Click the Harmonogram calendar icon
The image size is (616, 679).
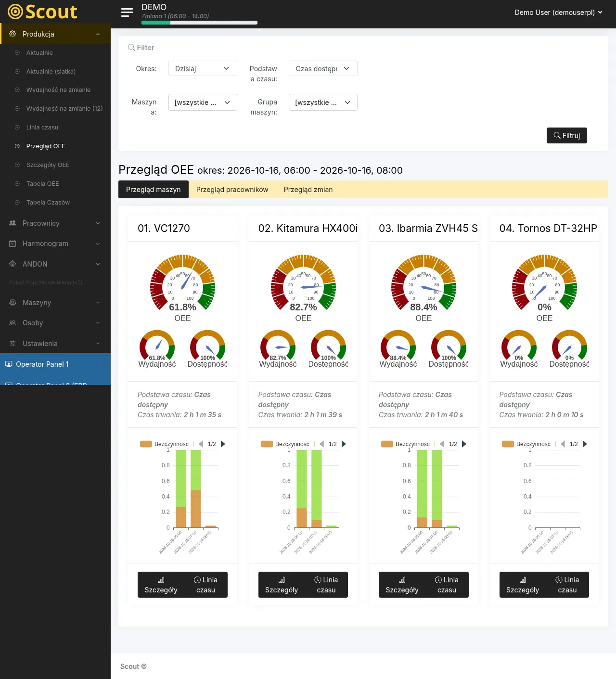[x=13, y=243]
